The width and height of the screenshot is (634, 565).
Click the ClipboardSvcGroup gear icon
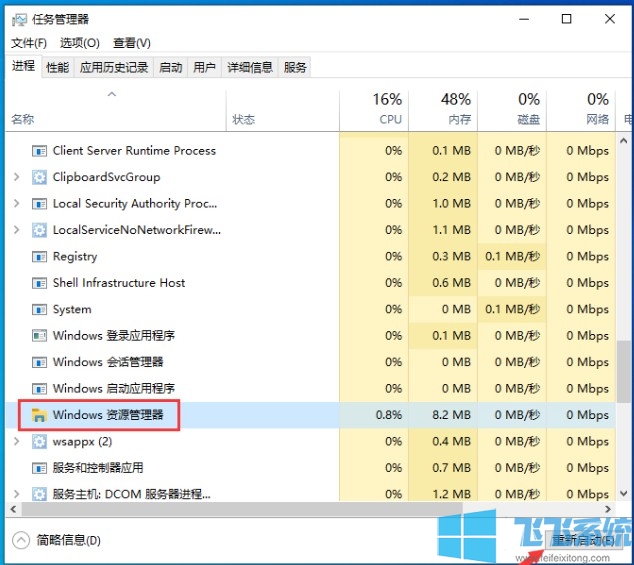pos(39,177)
